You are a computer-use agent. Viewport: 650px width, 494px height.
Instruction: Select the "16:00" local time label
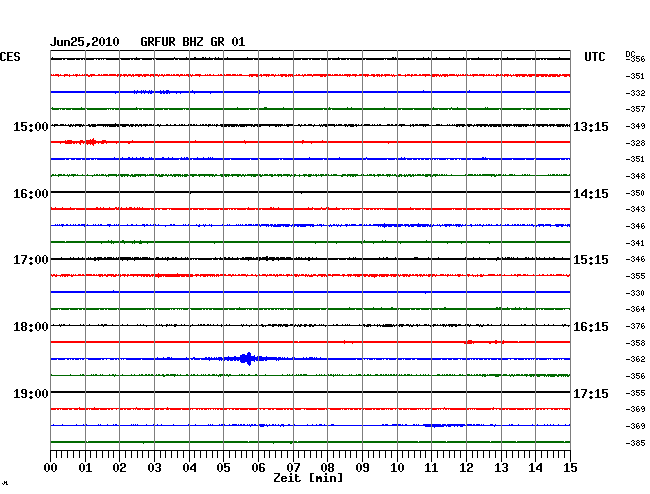click(x=31, y=194)
